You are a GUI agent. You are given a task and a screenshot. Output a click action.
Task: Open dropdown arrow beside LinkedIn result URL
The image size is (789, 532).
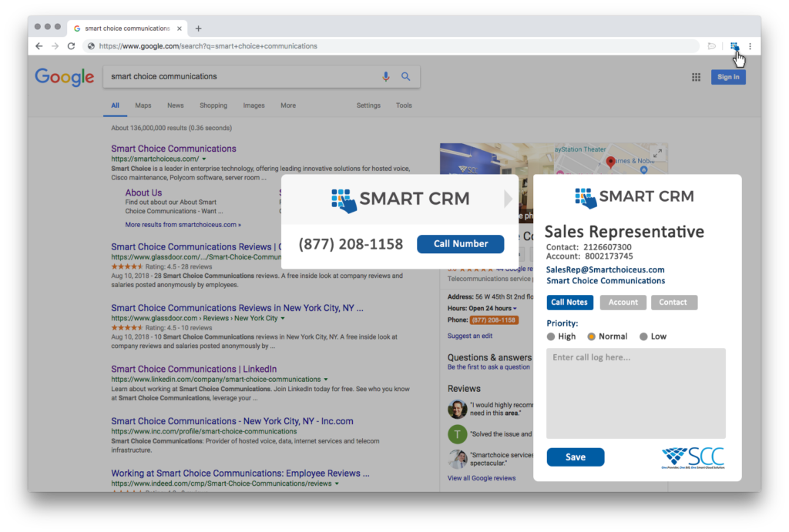tap(326, 379)
